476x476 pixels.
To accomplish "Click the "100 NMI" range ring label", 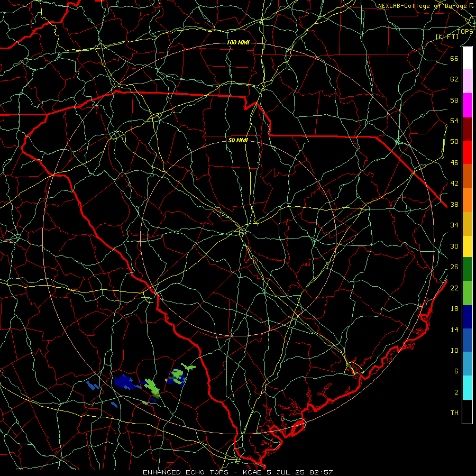I will click(x=238, y=42).
